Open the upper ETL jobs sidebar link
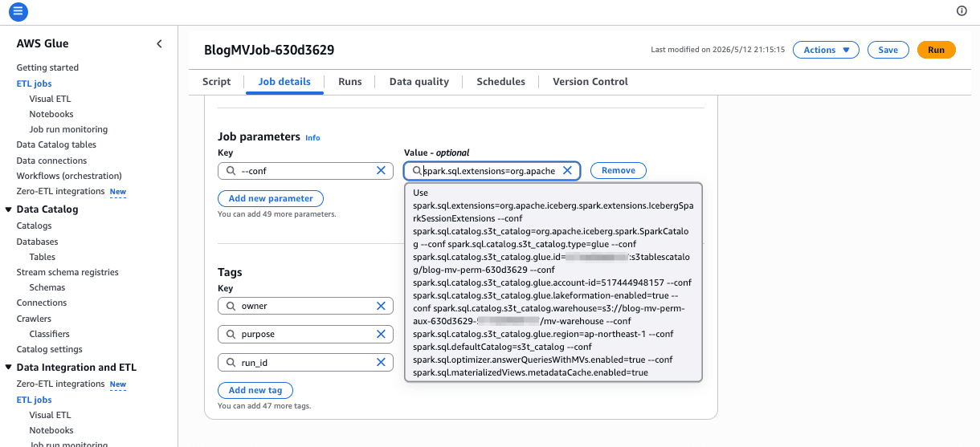980x447 pixels. tap(35, 83)
